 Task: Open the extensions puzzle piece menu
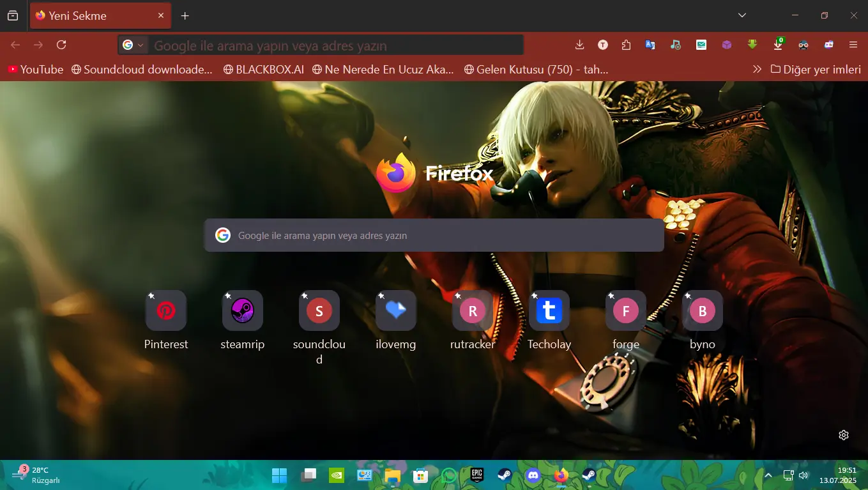pyautogui.click(x=626, y=45)
